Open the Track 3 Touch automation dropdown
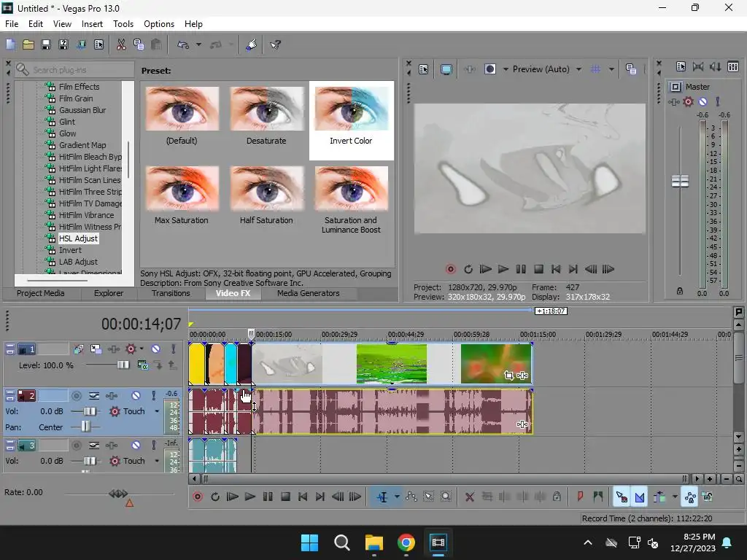Screen dimensions: 747x560 (x=157, y=461)
